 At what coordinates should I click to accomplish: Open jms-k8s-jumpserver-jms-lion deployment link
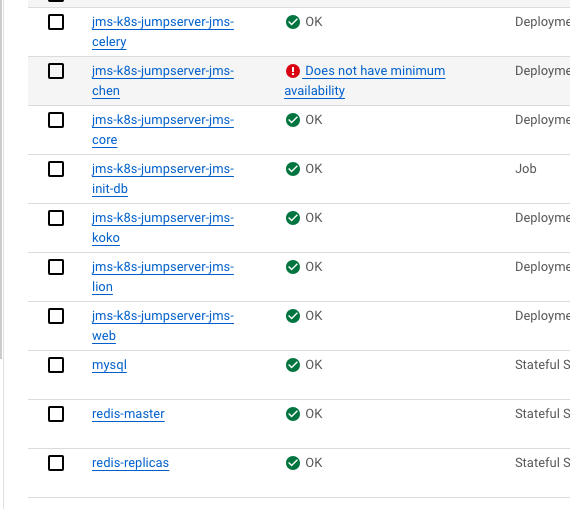162,277
